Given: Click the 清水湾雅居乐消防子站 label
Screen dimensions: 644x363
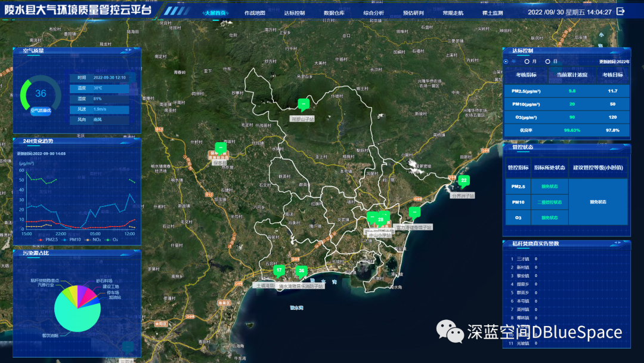Looking at the screenshot, I should (301, 286).
